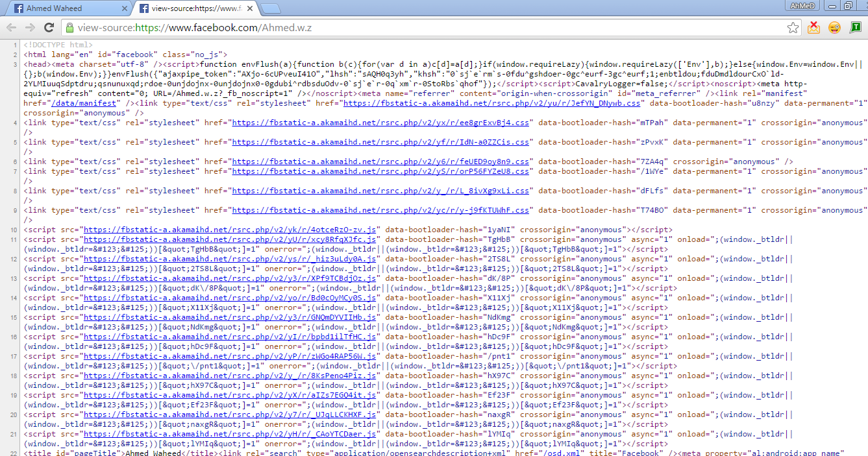Open the orP56FYZeU8.css link
This screenshot has width=868, height=456.
click(380, 171)
